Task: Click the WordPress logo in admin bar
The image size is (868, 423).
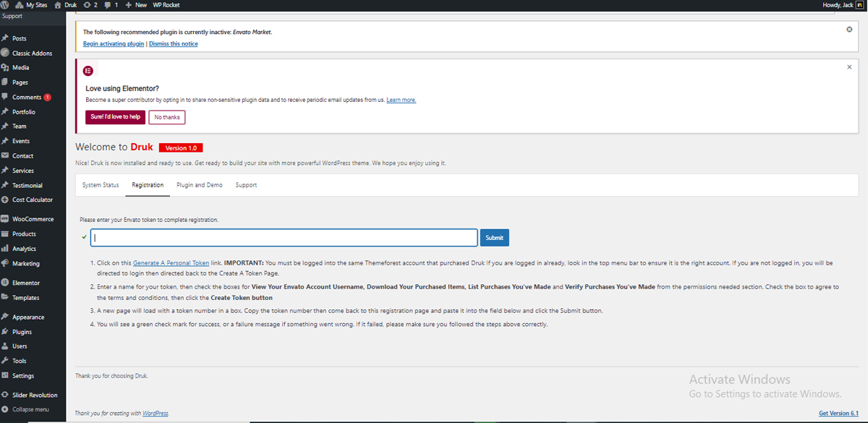Action: 6,5
